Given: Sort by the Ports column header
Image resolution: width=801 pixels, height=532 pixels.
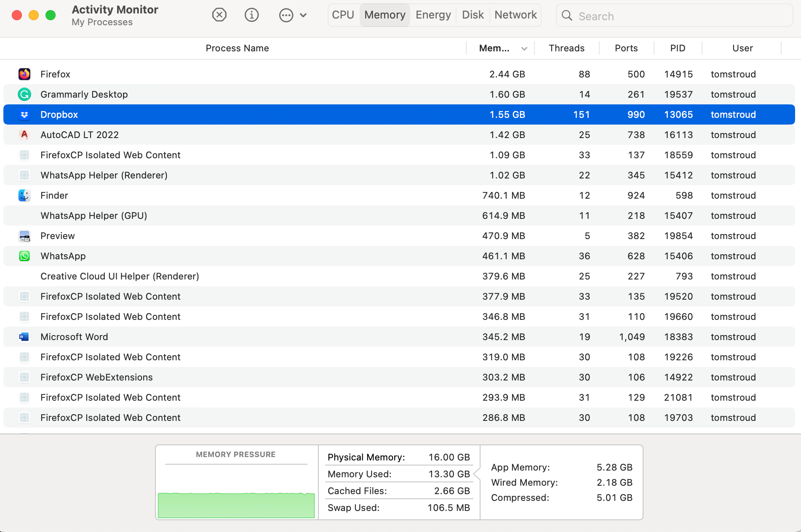Looking at the screenshot, I should click(626, 48).
